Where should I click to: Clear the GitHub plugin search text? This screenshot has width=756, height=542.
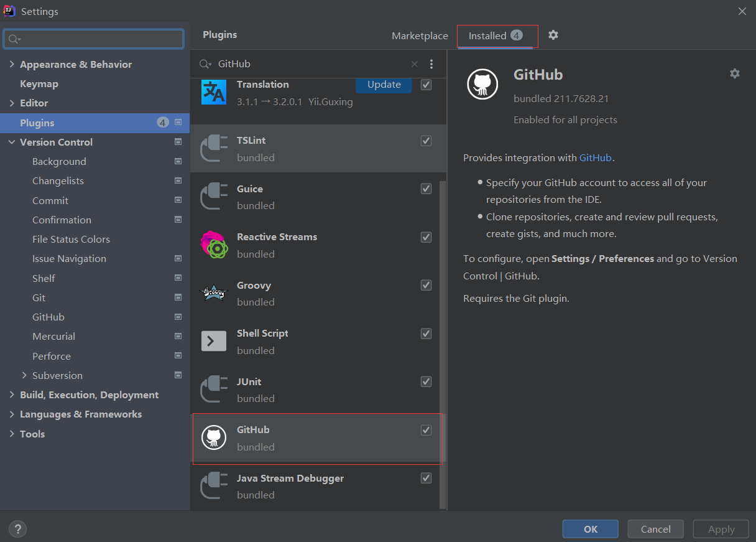coord(415,64)
